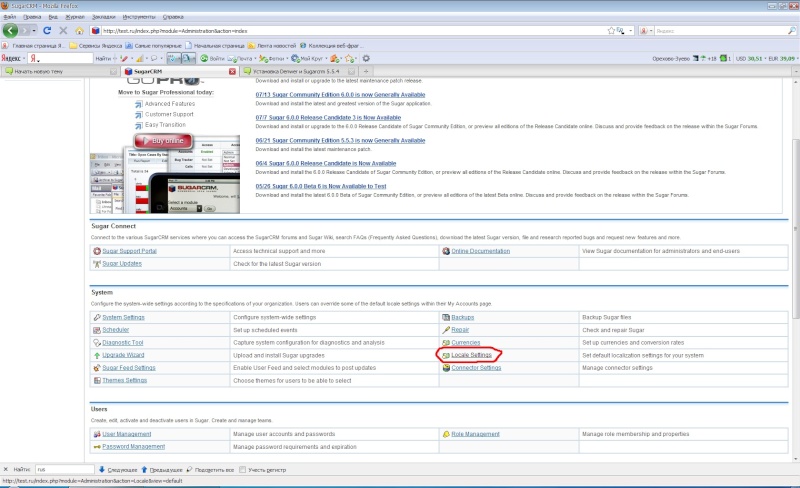Screen dimensions: 800x488
Task: Open the address bar history dropdown arrow
Action: coord(631,31)
